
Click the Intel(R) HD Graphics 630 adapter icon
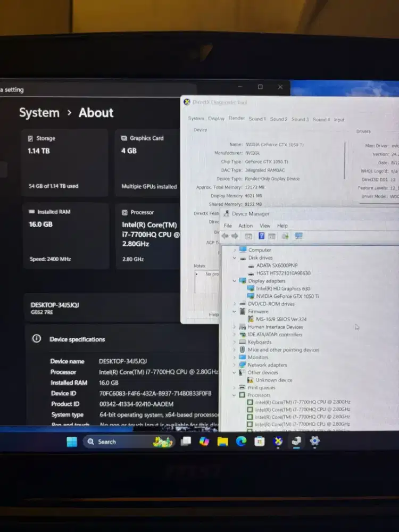[251, 288]
